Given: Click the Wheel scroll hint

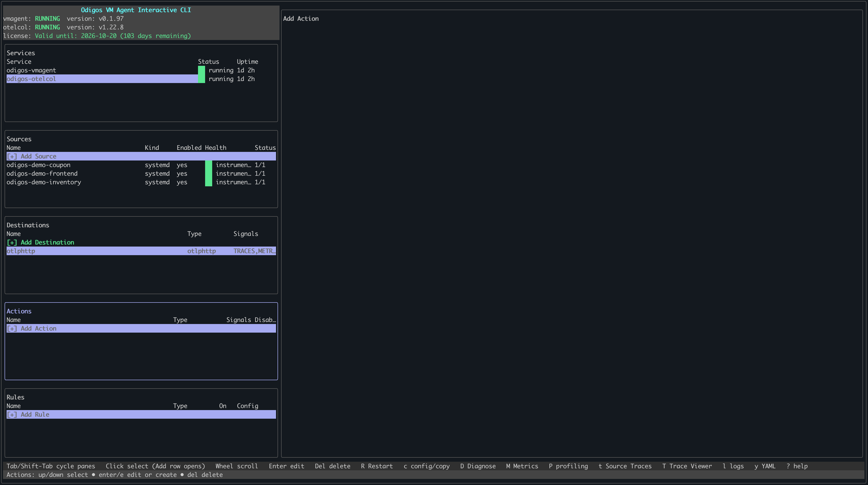Looking at the screenshot, I should [x=236, y=466].
